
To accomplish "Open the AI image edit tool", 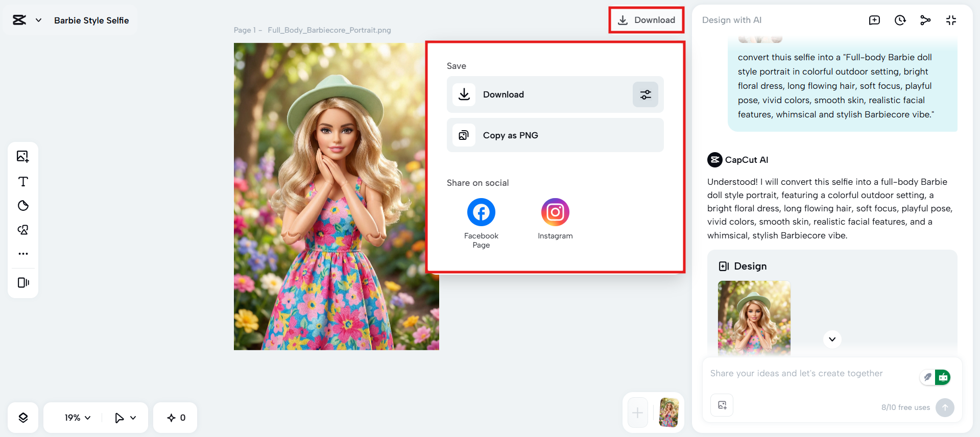I will [x=23, y=230].
